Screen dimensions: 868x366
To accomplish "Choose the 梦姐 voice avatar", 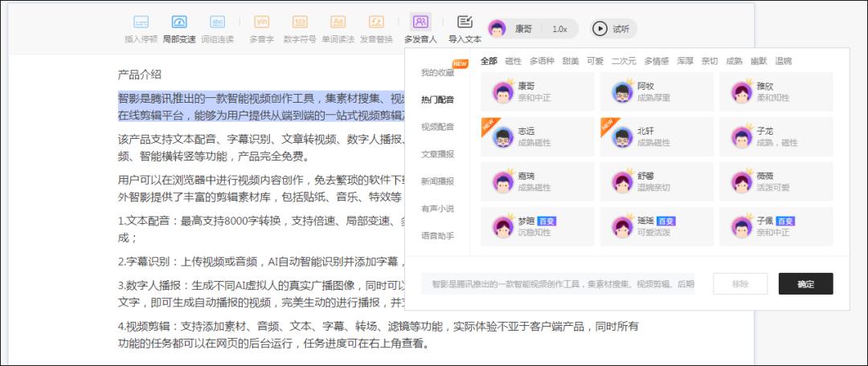I will point(502,226).
